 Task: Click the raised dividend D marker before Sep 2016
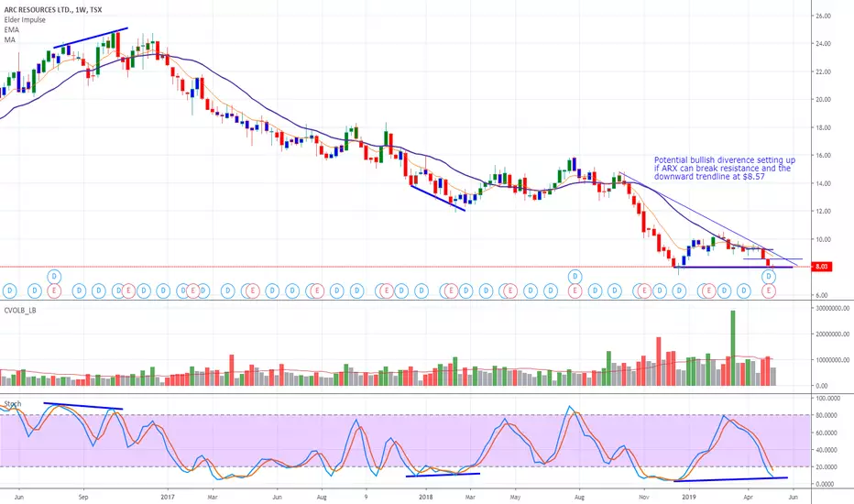point(54,277)
